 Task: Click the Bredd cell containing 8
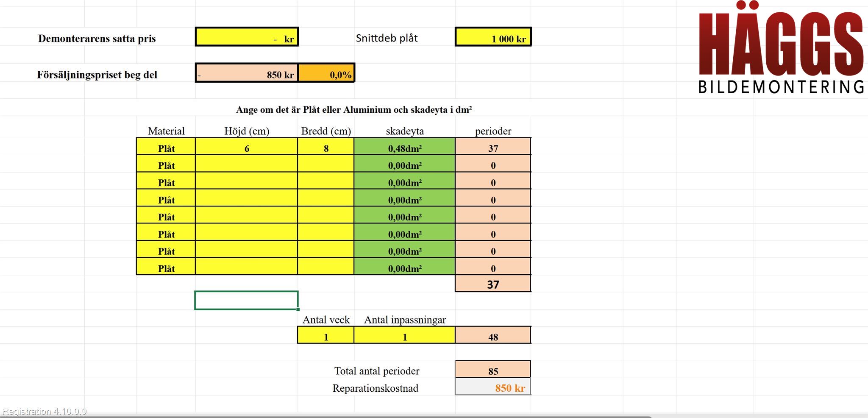[x=326, y=148]
